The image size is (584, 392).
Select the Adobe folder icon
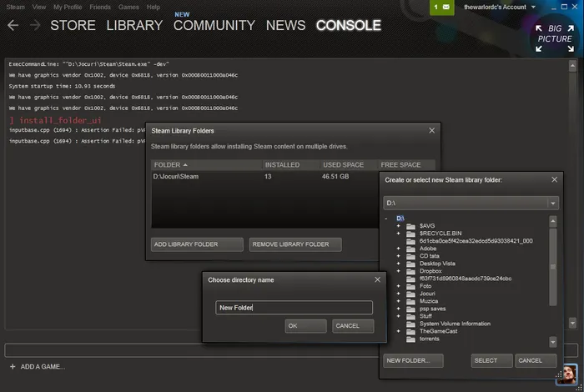pos(410,249)
